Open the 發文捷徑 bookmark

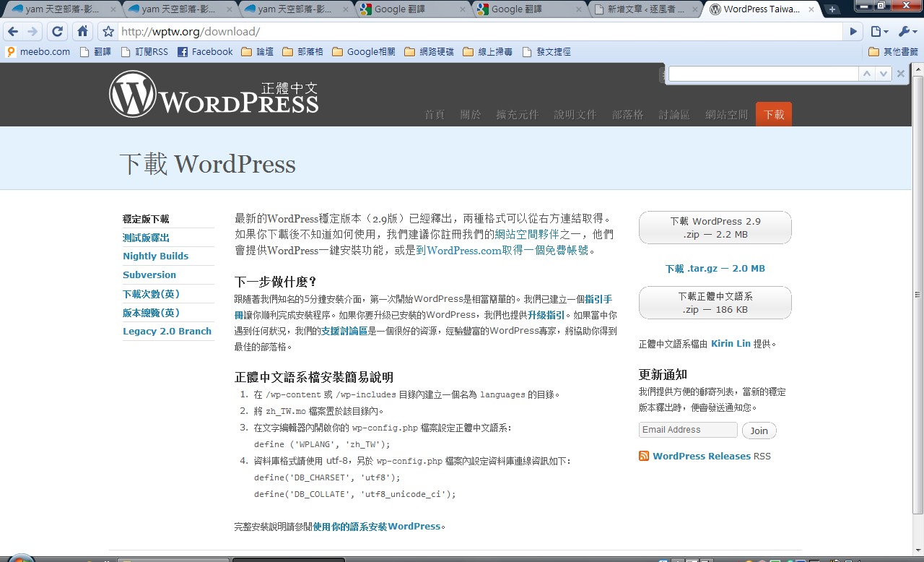546,52
